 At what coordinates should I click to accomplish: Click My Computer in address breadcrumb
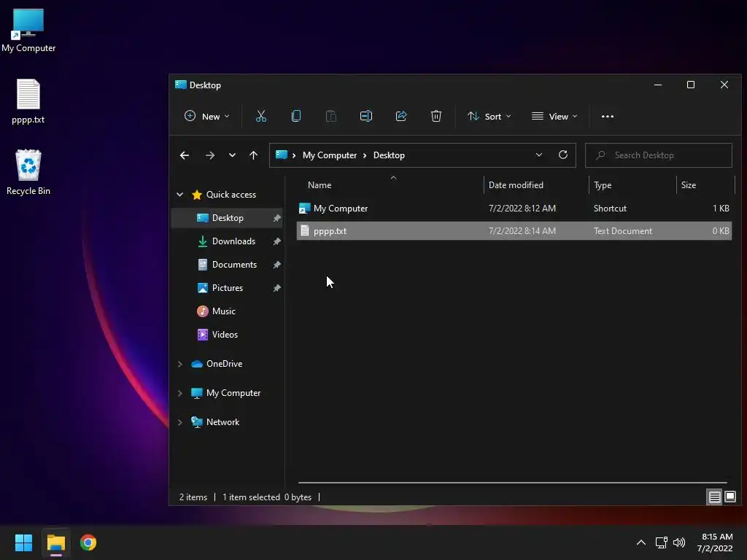(330, 155)
